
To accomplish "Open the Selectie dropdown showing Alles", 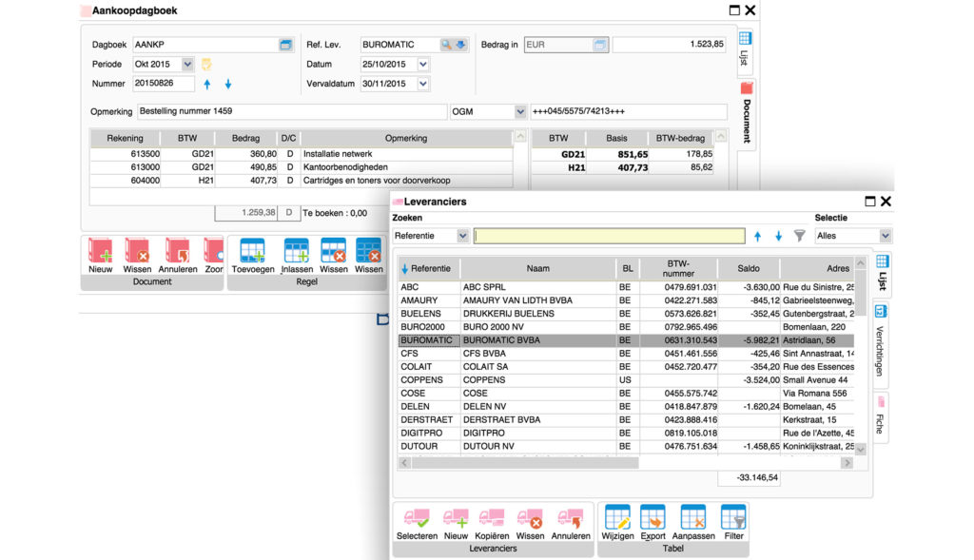I will [x=886, y=236].
